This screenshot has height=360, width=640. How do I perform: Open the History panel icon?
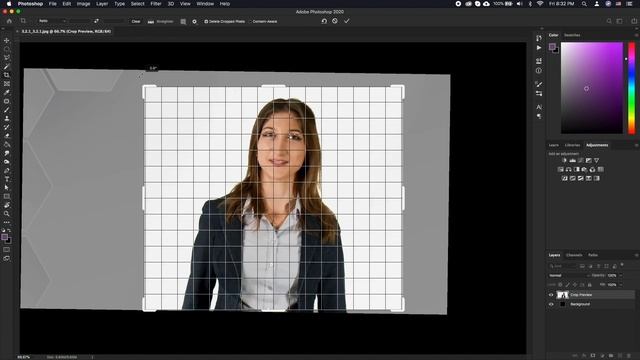(x=539, y=38)
